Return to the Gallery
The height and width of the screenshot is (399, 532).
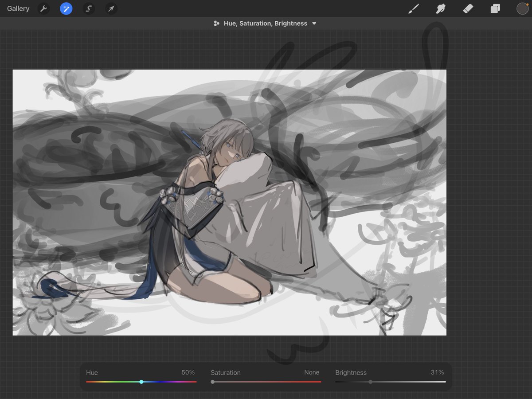click(x=18, y=8)
